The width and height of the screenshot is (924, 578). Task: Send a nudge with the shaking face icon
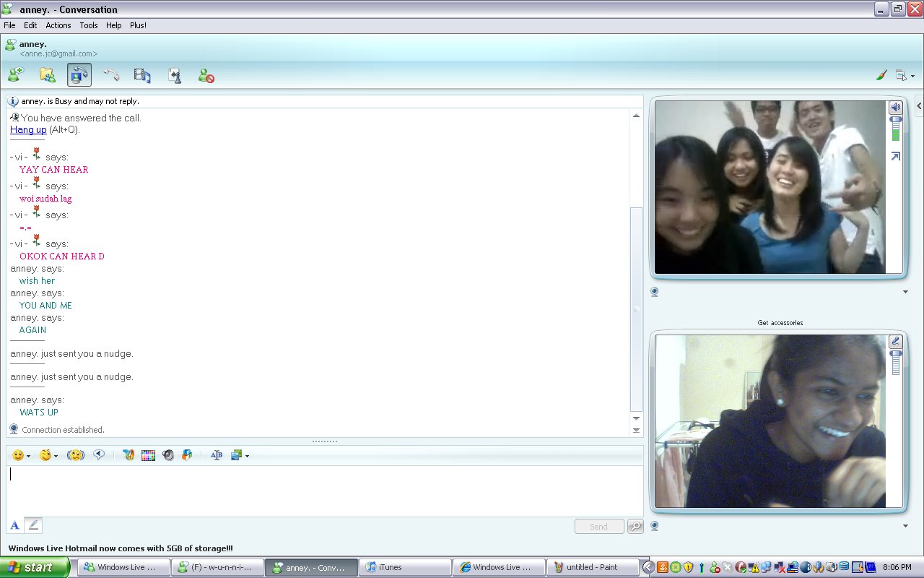pyautogui.click(x=76, y=455)
